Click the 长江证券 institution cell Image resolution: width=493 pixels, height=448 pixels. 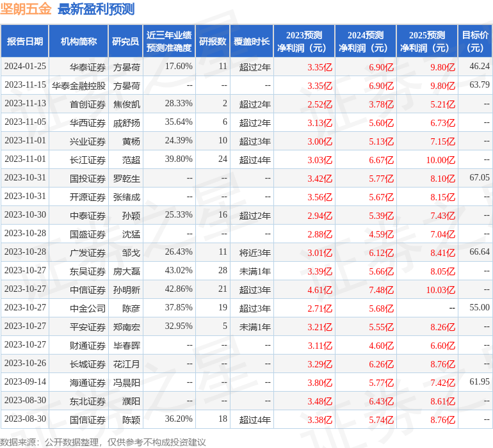[88, 160]
